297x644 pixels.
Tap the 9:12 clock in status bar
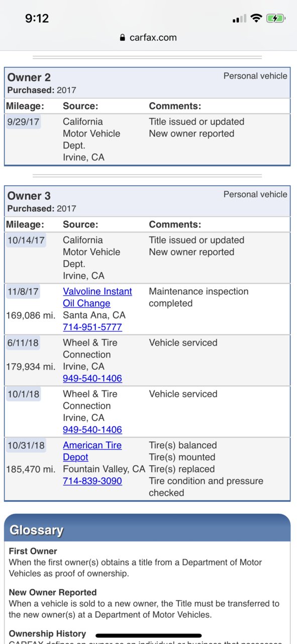click(37, 19)
